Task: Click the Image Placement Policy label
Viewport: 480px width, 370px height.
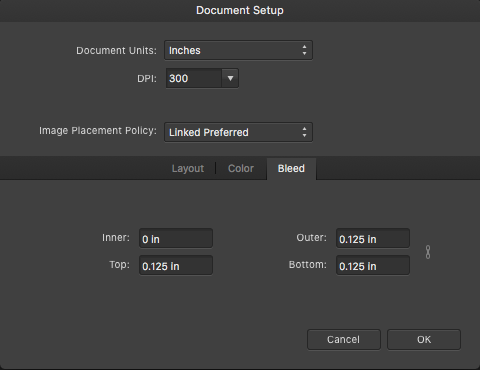Action: point(98,131)
